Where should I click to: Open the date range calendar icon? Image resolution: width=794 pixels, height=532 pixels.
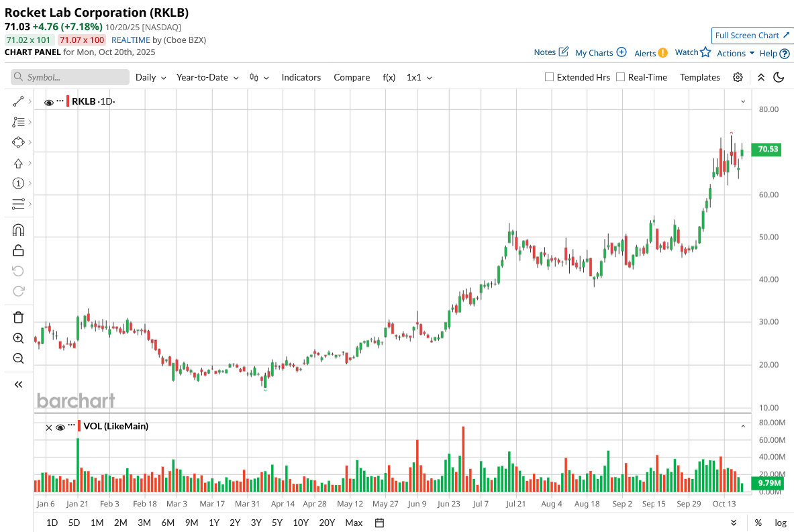tap(379, 523)
